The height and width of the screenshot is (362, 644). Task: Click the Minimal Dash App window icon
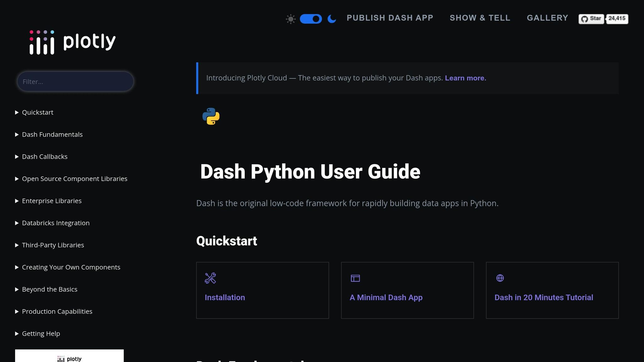pyautogui.click(x=355, y=278)
